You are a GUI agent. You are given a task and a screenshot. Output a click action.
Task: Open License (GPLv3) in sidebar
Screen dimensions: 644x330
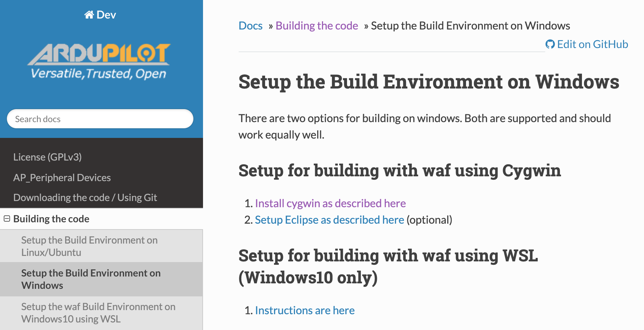[x=47, y=157]
